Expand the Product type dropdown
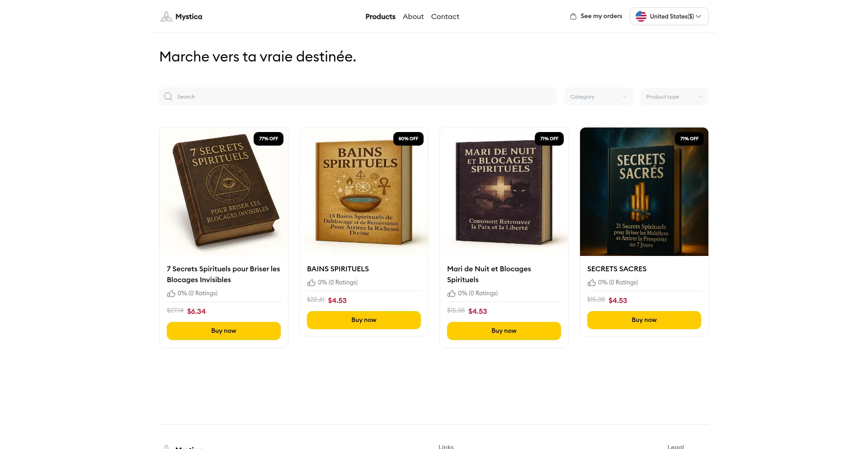868x449 pixels. pyautogui.click(x=674, y=96)
